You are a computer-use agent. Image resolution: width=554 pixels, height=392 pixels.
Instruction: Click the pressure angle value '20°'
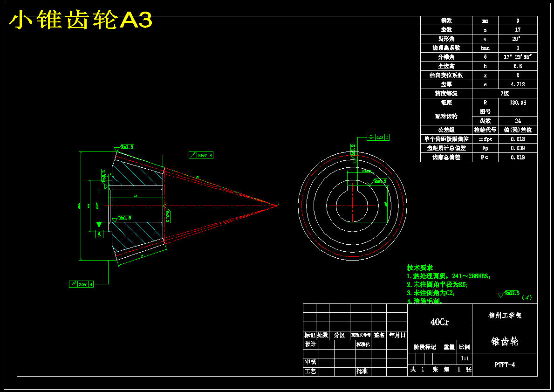click(x=518, y=39)
